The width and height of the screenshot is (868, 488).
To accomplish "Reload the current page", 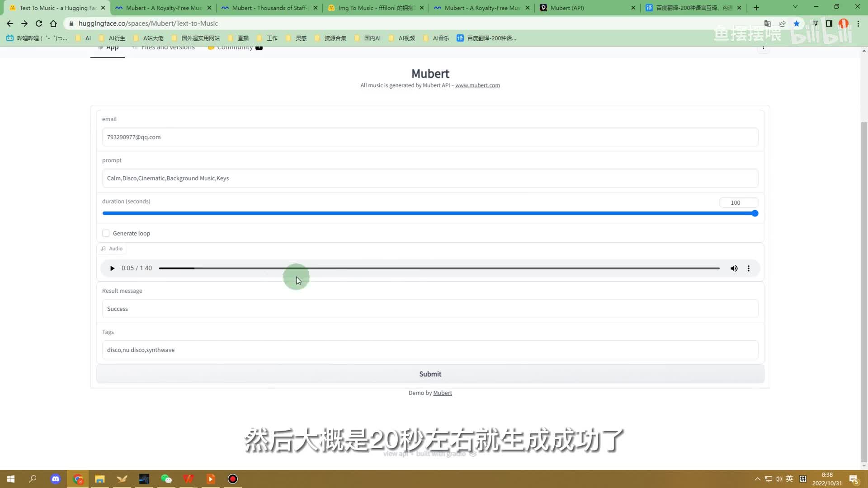I will coord(39,23).
